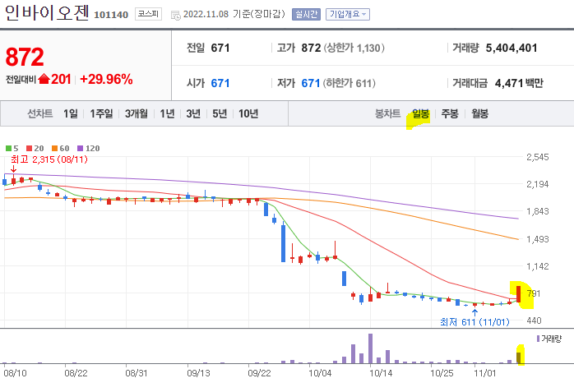The image size is (574, 392).
Task: Click the current price 872
Action: click(25, 57)
